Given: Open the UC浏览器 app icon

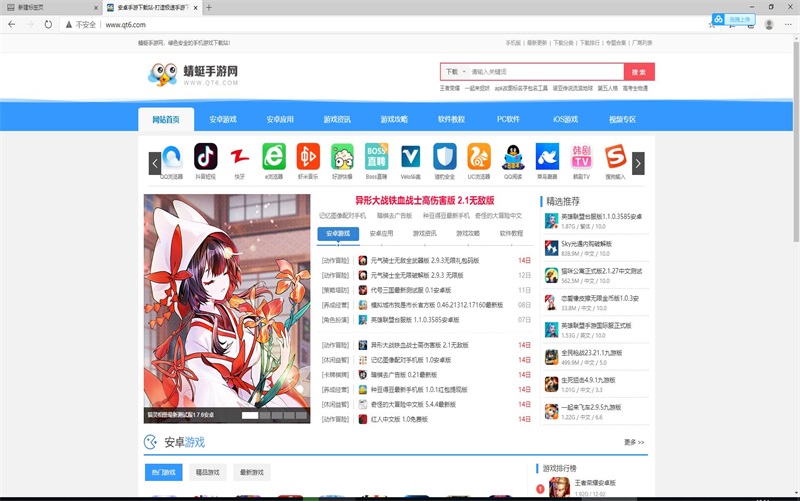Looking at the screenshot, I should pyautogui.click(x=479, y=156).
